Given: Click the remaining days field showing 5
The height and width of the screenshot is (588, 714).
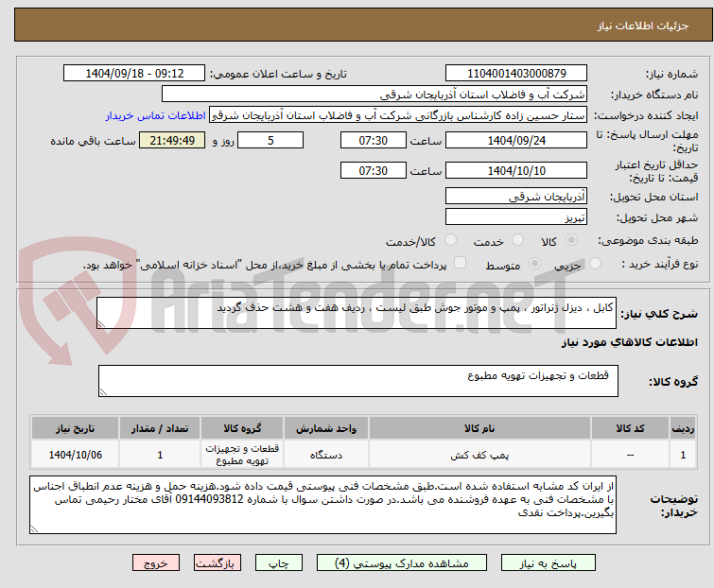Looking at the screenshot, I should (x=270, y=140).
